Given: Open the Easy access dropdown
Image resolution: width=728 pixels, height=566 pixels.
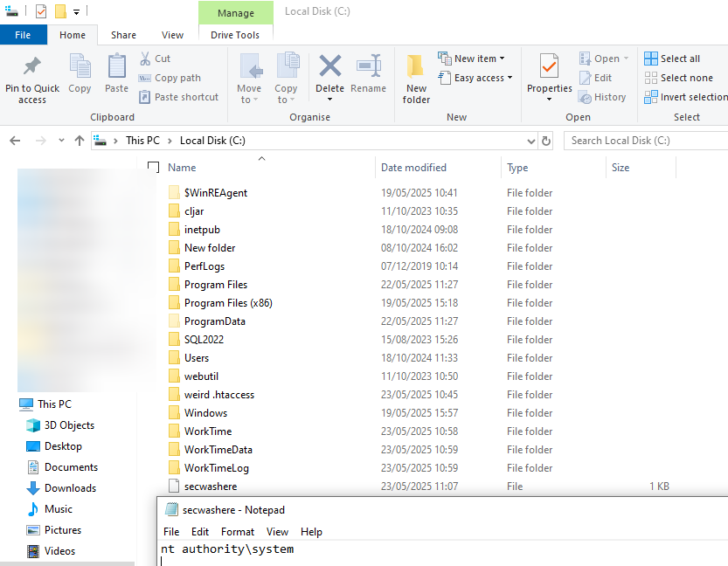Looking at the screenshot, I should tap(475, 78).
